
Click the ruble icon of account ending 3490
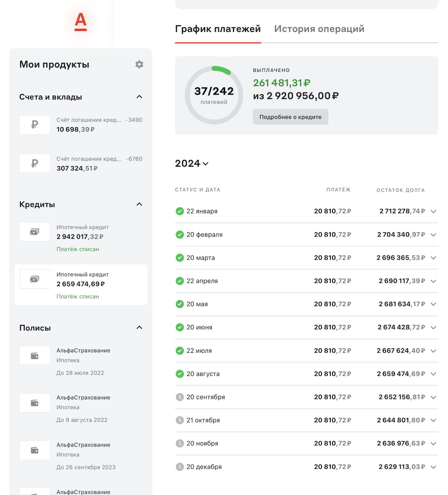click(35, 125)
